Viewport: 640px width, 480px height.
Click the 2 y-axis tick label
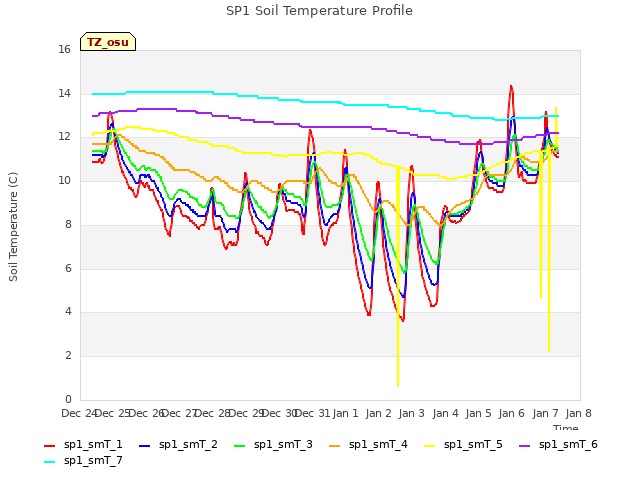tap(68, 356)
